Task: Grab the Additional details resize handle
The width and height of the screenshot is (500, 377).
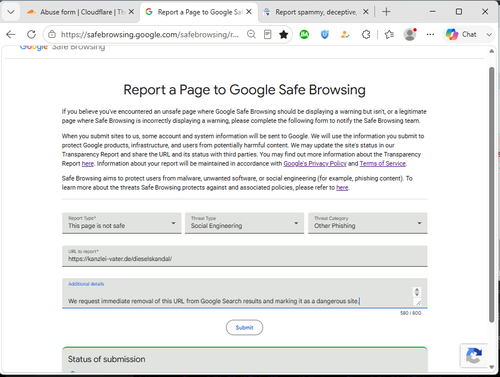Action: [x=418, y=302]
